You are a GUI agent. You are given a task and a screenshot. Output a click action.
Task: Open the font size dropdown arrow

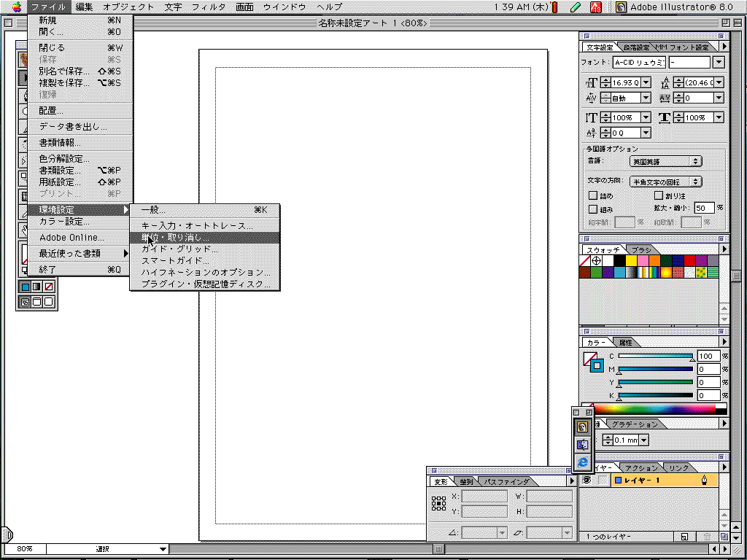[646, 82]
